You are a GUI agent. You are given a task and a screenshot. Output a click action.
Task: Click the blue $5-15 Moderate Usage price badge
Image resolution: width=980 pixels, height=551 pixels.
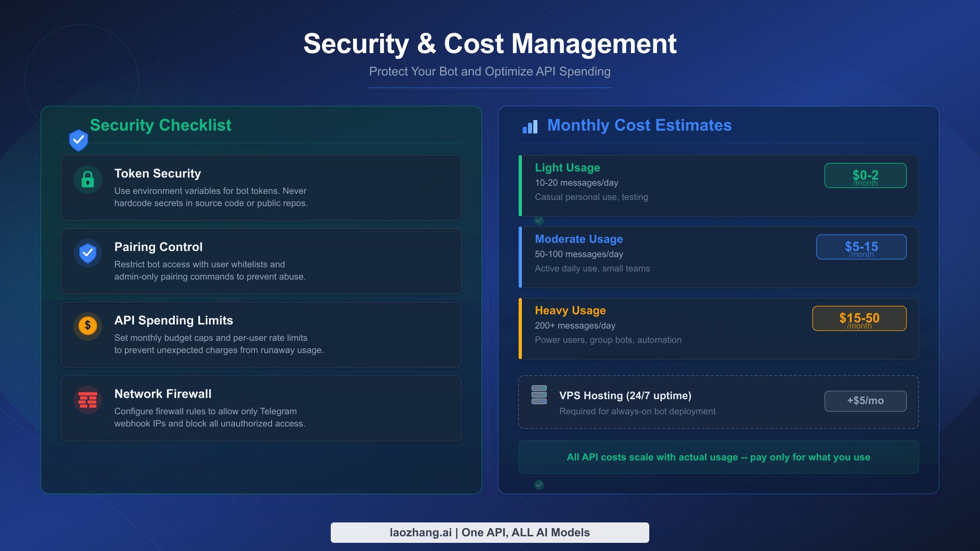861,247
